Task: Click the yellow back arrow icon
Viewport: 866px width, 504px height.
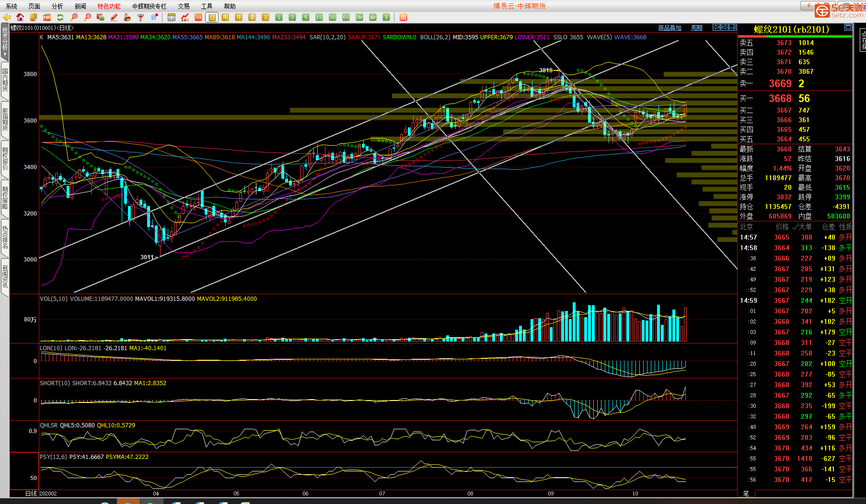Action: [x=7, y=17]
